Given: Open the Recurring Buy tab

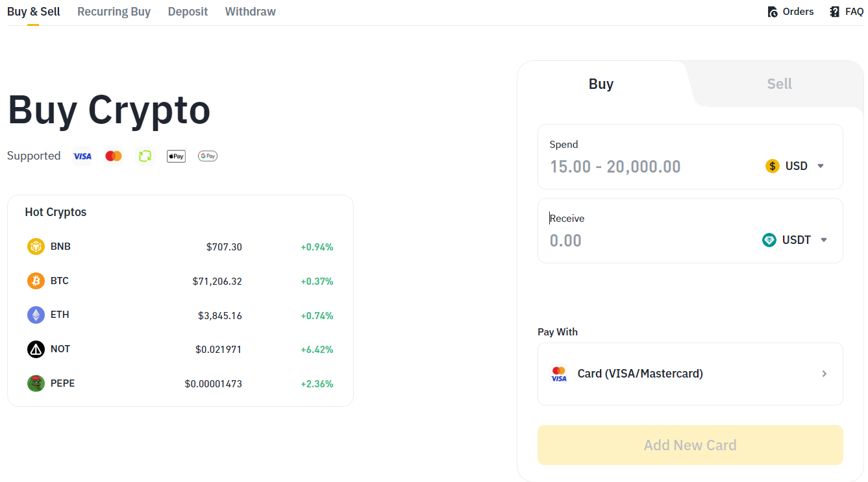Looking at the screenshot, I should (114, 12).
